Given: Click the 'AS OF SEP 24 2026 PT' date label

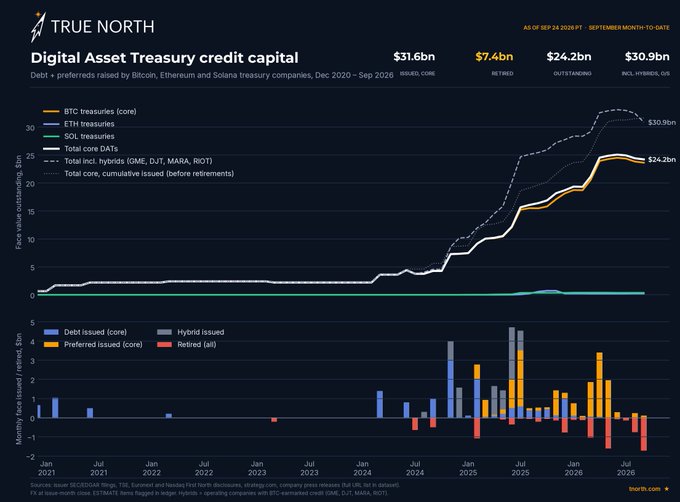Looking at the screenshot, I should pyautogui.click(x=552, y=27).
